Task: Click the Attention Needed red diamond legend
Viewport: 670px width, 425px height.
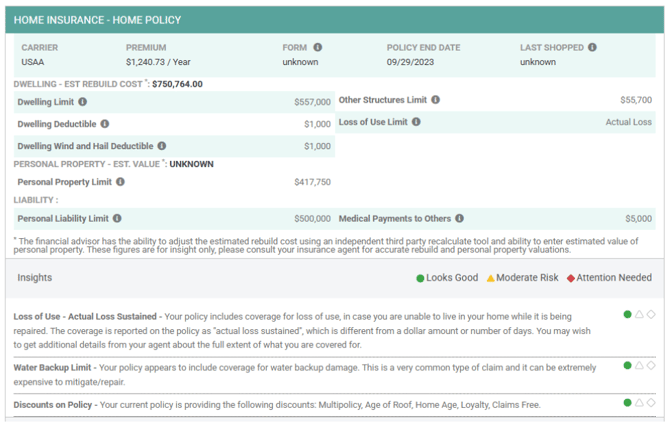Action: 570,278
